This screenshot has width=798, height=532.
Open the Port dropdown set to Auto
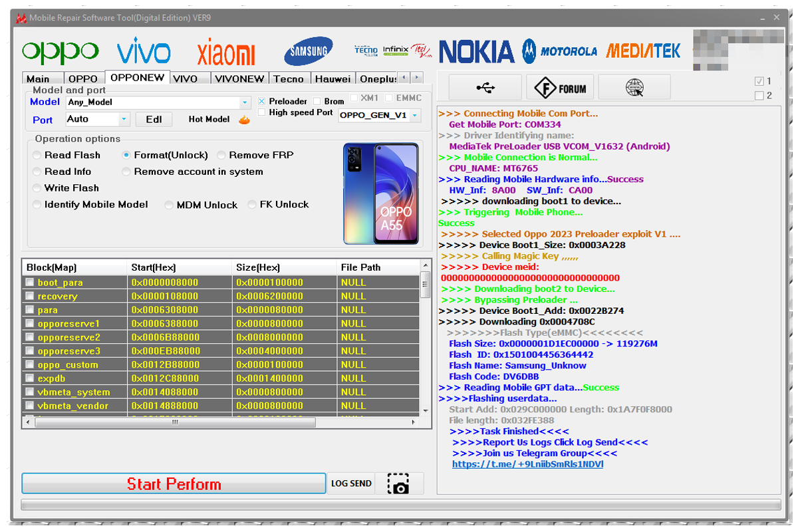[98, 119]
